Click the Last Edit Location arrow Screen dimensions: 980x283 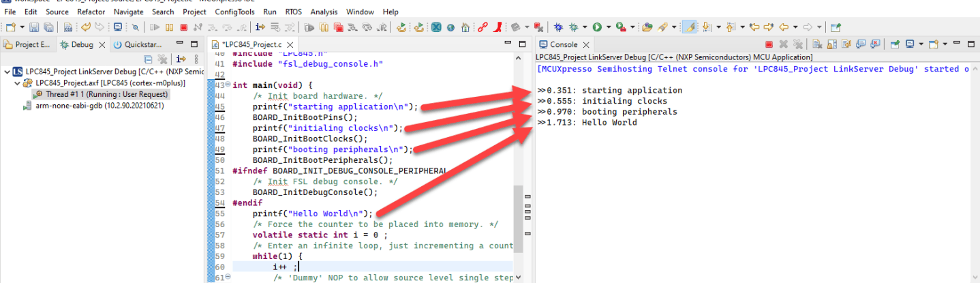pyautogui.click(x=753, y=27)
